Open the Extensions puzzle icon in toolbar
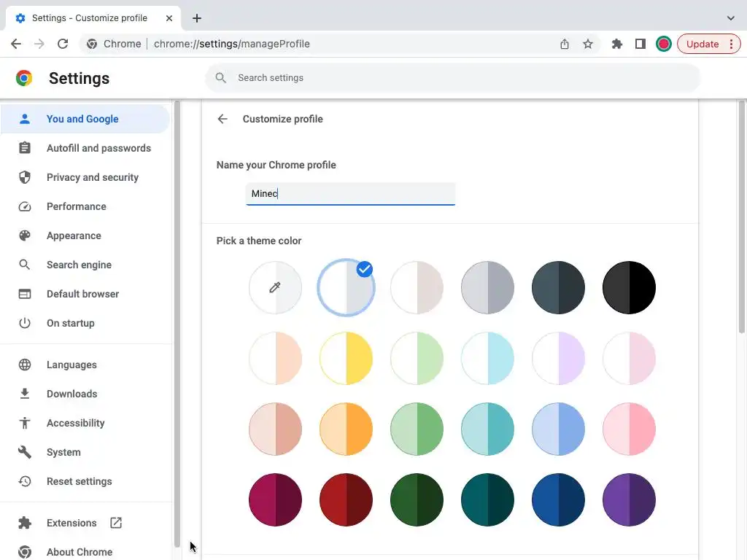 point(617,44)
